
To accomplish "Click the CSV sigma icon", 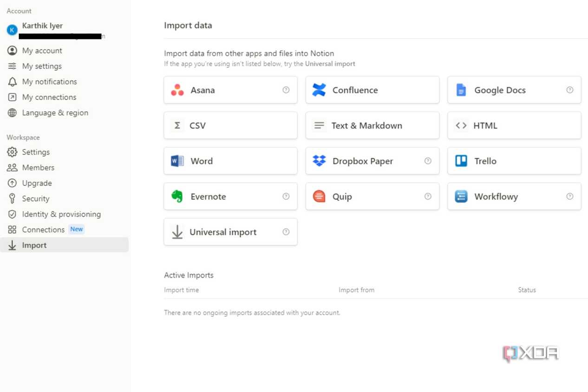I will click(x=177, y=125).
